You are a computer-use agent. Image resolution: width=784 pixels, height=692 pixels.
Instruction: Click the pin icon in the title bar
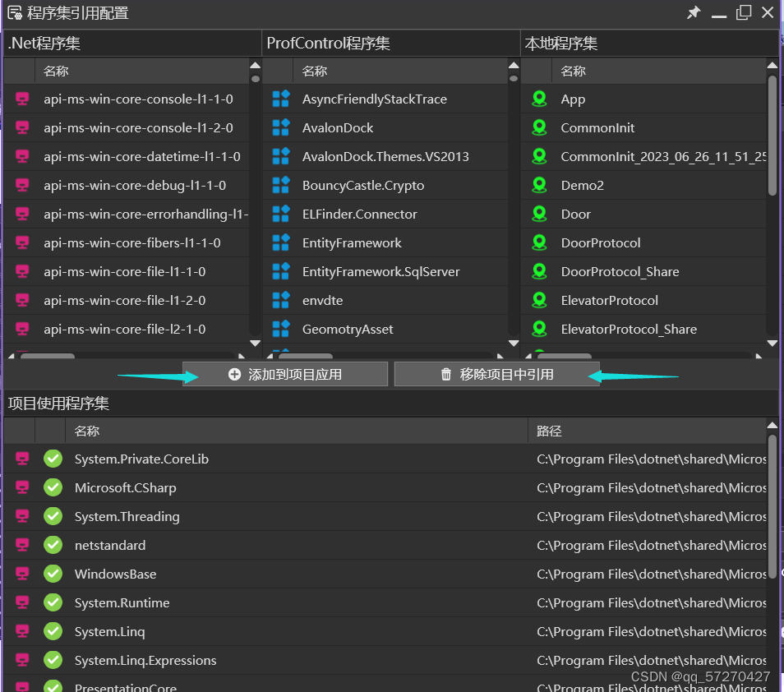coord(694,12)
